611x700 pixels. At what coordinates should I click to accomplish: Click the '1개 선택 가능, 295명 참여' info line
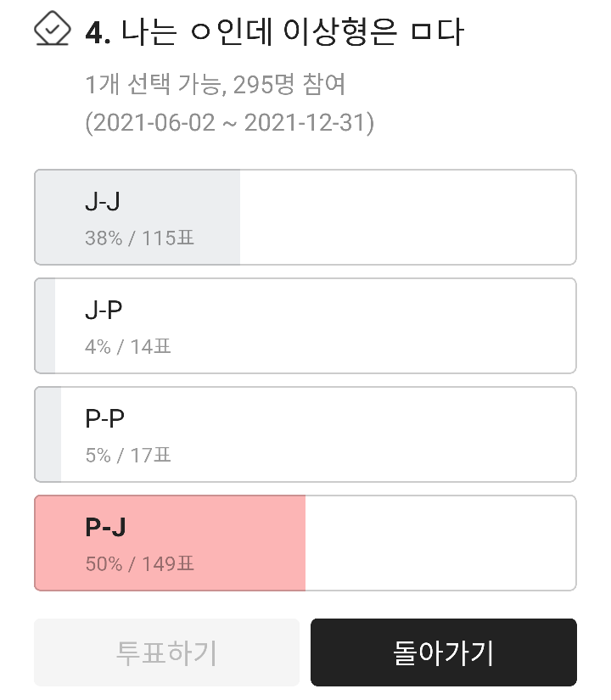(216, 85)
